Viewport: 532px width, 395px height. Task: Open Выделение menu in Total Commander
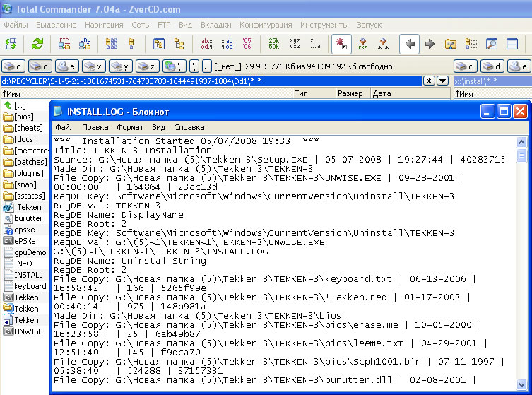click(57, 25)
